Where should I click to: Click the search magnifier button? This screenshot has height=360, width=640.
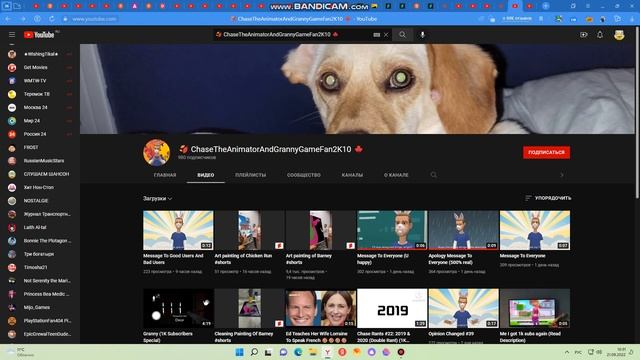click(402, 35)
